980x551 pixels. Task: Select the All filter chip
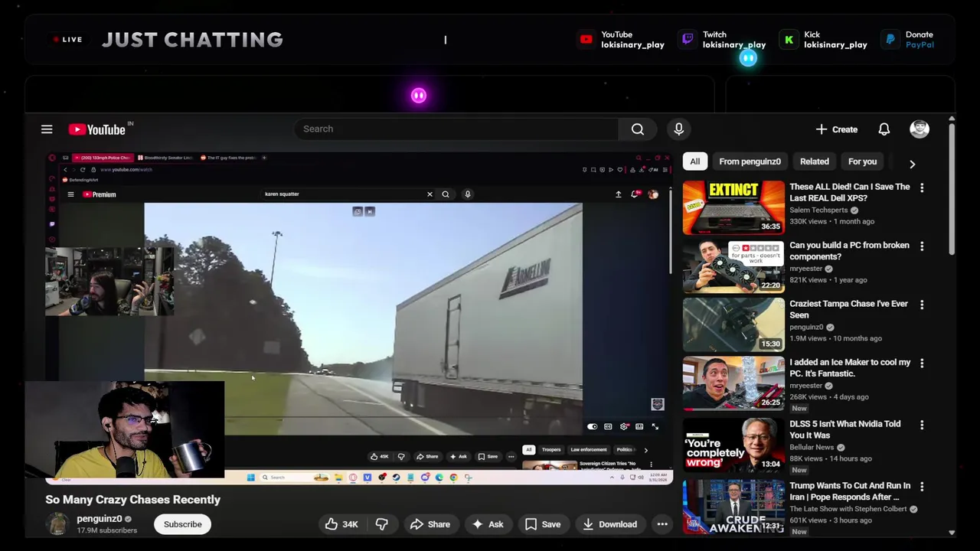pos(694,161)
